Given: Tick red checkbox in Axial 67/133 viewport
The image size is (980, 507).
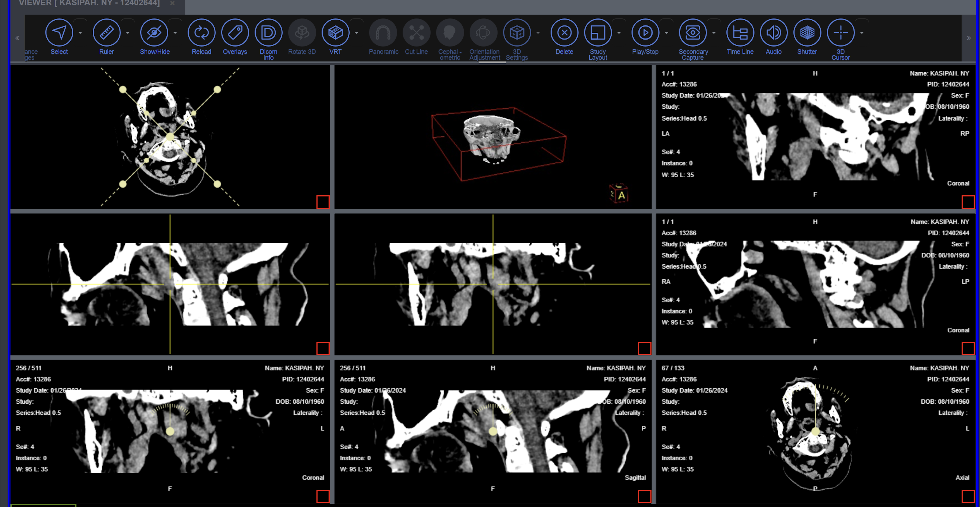Looking at the screenshot, I should pyautogui.click(x=968, y=496).
